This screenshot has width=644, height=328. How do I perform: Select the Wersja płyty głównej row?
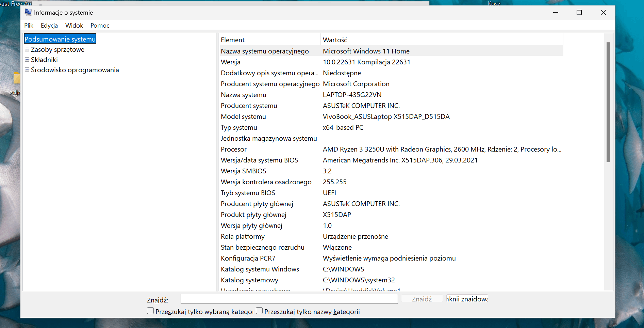[x=391, y=225]
